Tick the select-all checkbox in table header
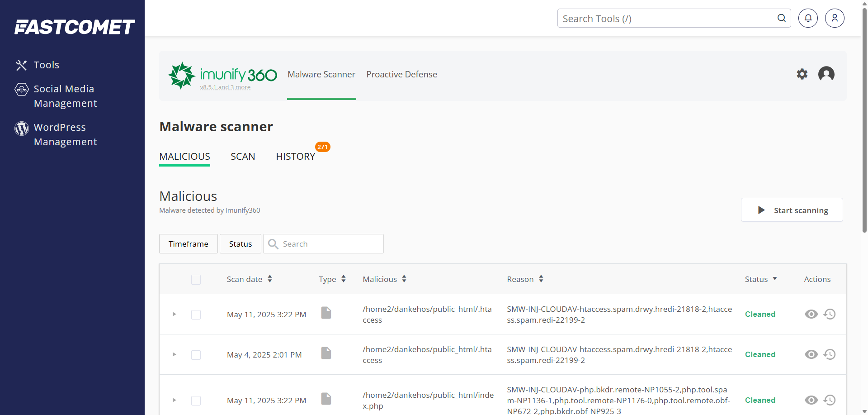This screenshot has height=415, width=868. coord(196,280)
